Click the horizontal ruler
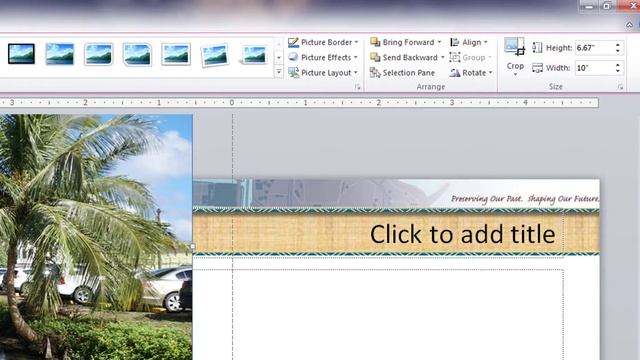The width and height of the screenshot is (640, 360). click(299, 102)
